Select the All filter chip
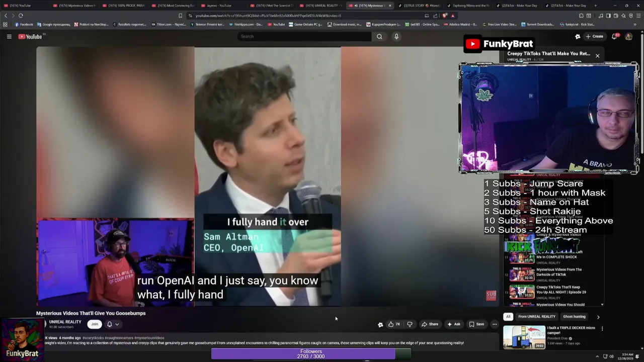The height and width of the screenshot is (362, 644). [x=508, y=317]
